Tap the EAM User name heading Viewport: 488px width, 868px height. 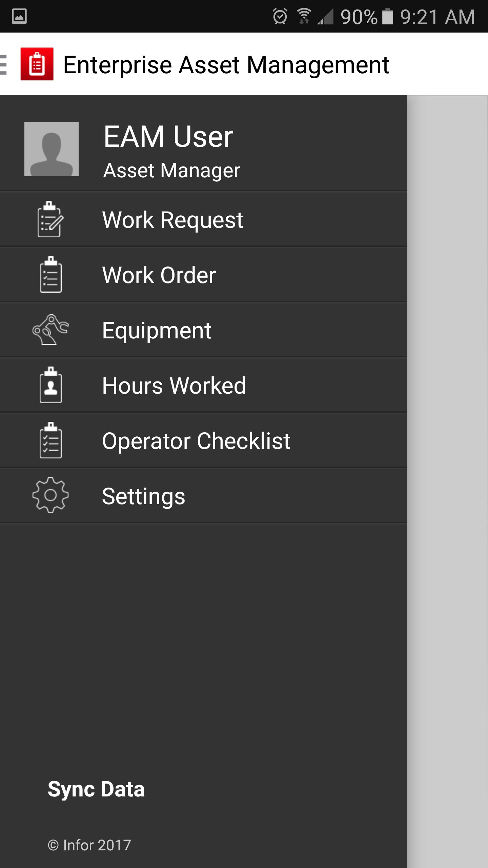point(168,136)
